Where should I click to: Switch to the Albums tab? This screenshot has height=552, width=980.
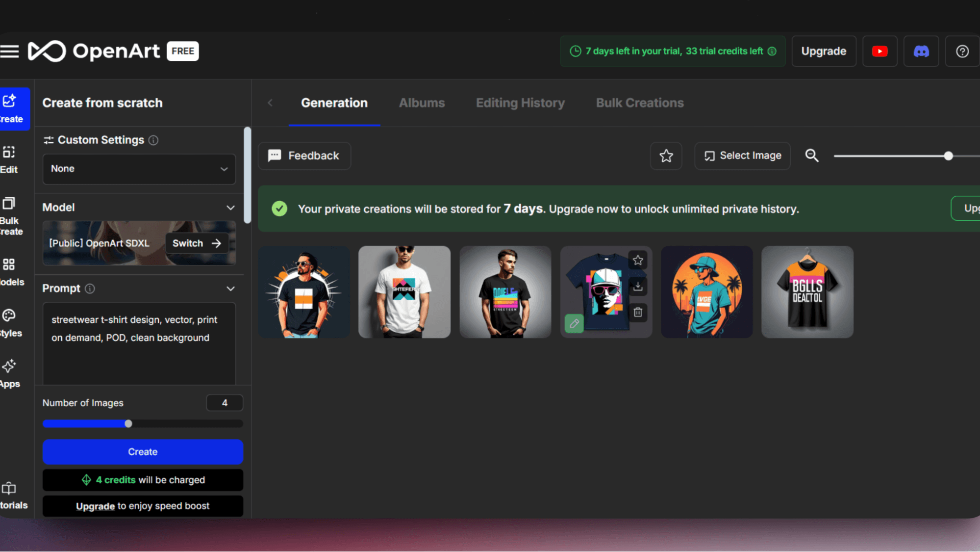(x=421, y=103)
